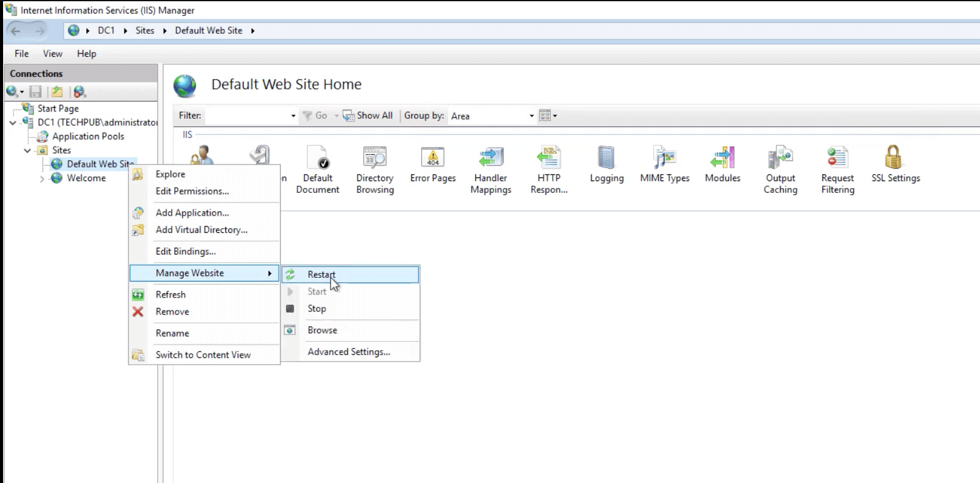Expand the Welcome site node

pyautogui.click(x=41, y=179)
